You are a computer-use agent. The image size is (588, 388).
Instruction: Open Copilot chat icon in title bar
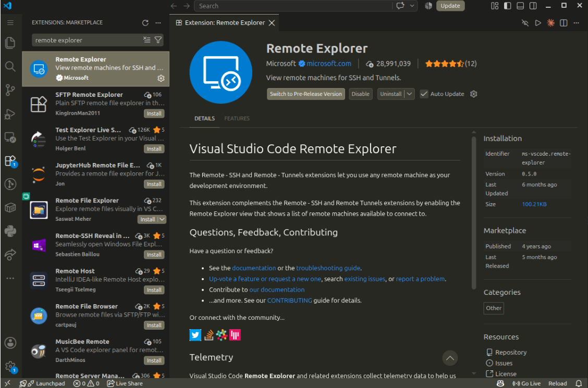400,6
